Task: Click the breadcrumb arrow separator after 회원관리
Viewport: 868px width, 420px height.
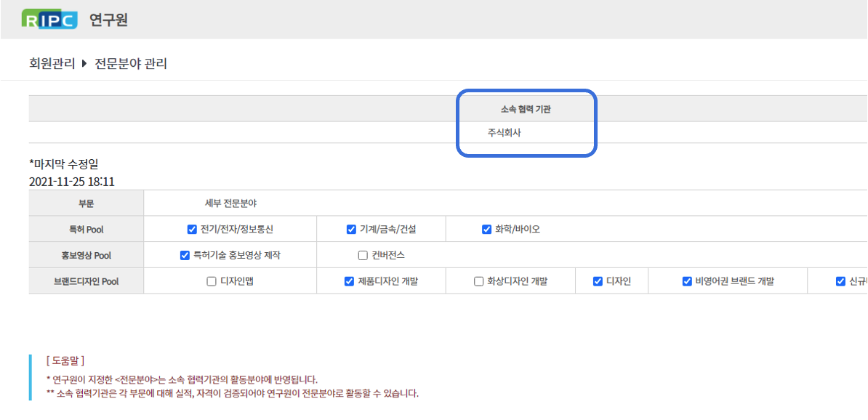Action: point(84,64)
